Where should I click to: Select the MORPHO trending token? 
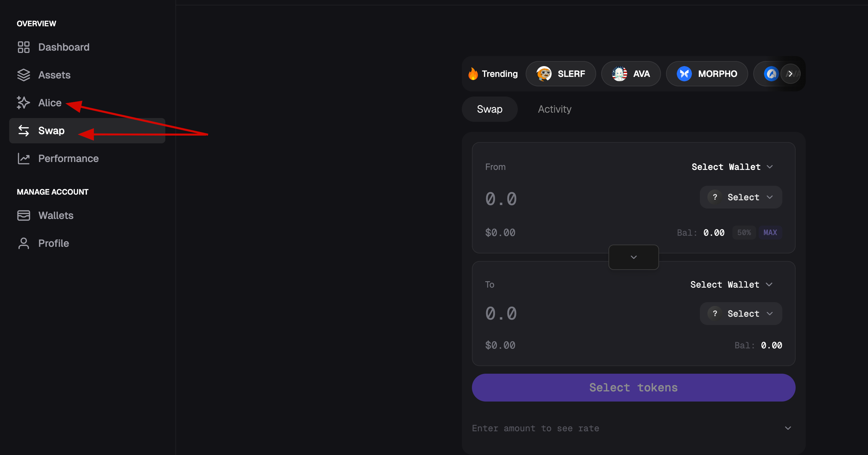(707, 74)
